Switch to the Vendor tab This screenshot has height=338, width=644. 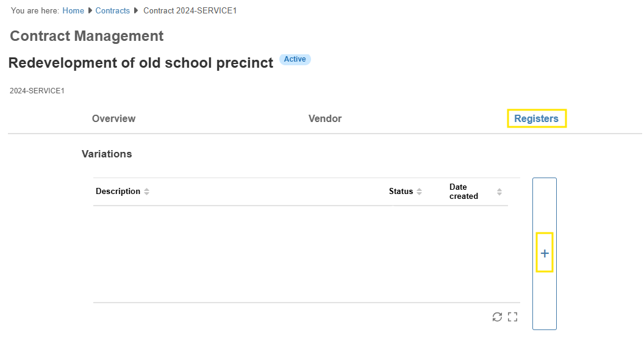tap(325, 118)
